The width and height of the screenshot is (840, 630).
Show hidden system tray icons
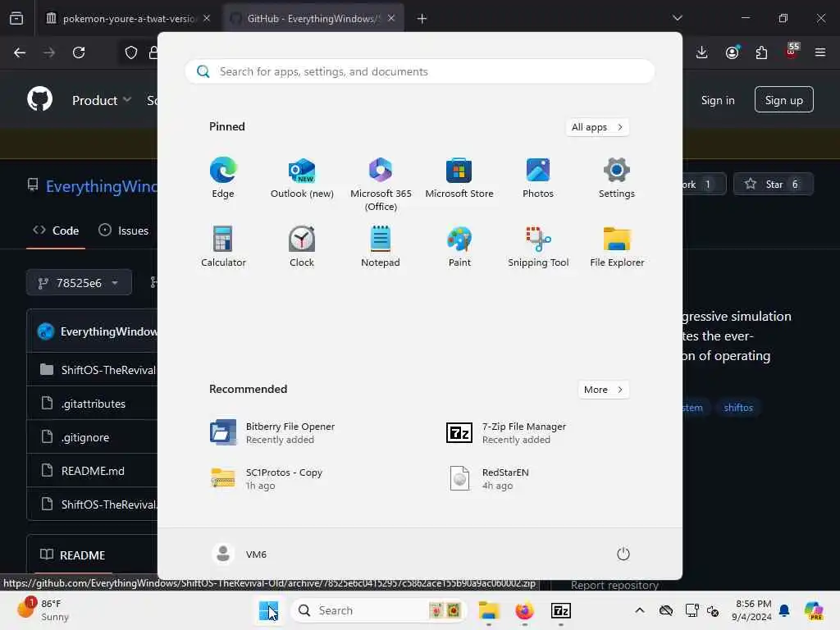point(640,610)
